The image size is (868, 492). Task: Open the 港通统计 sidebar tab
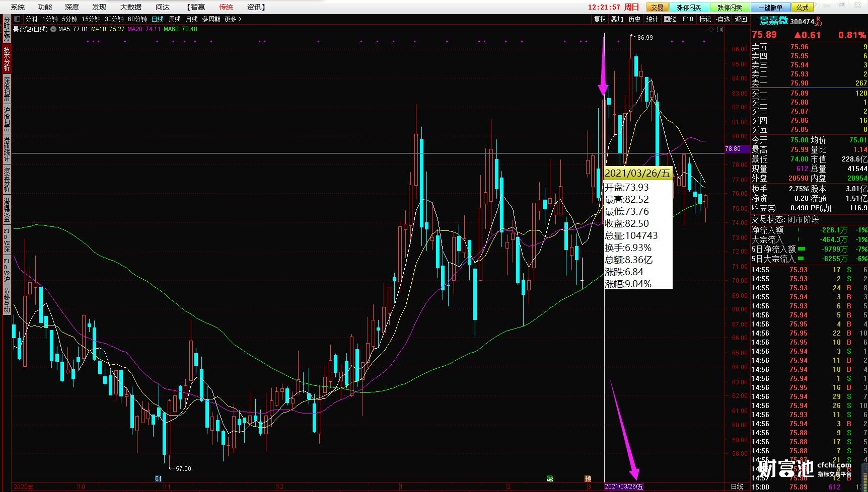tap(7, 150)
